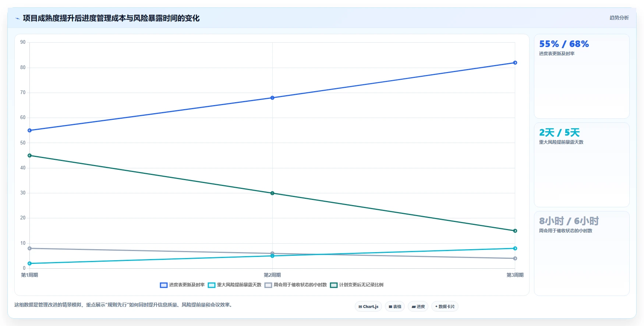The height and width of the screenshot is (326, 644).
Task: Select the blue data point at 82 in 第3周期
Action: click(515, 63)
